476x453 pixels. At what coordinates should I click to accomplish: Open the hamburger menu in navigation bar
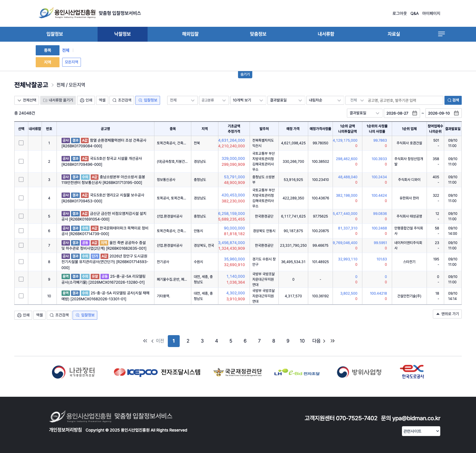click(441, 34)
